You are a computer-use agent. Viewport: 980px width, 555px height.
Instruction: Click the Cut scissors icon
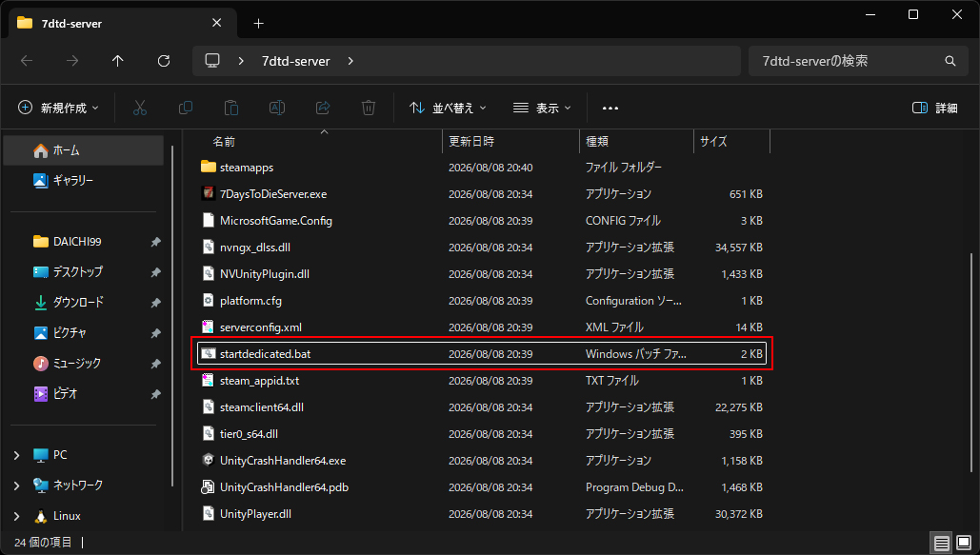(140, 109)
